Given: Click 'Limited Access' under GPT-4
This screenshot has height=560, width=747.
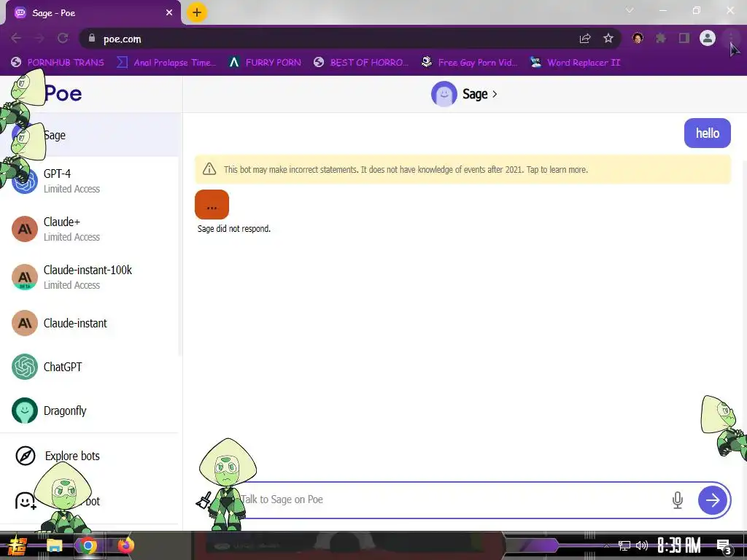Looking at the screenshot, I should pyautogui.click(x=72, y=189).
